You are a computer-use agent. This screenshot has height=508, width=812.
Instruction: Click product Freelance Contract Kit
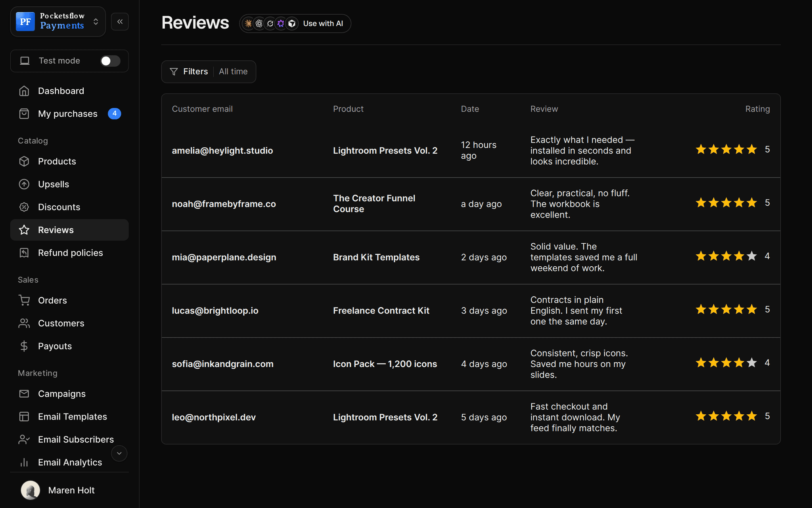click(x=381, y=311)
